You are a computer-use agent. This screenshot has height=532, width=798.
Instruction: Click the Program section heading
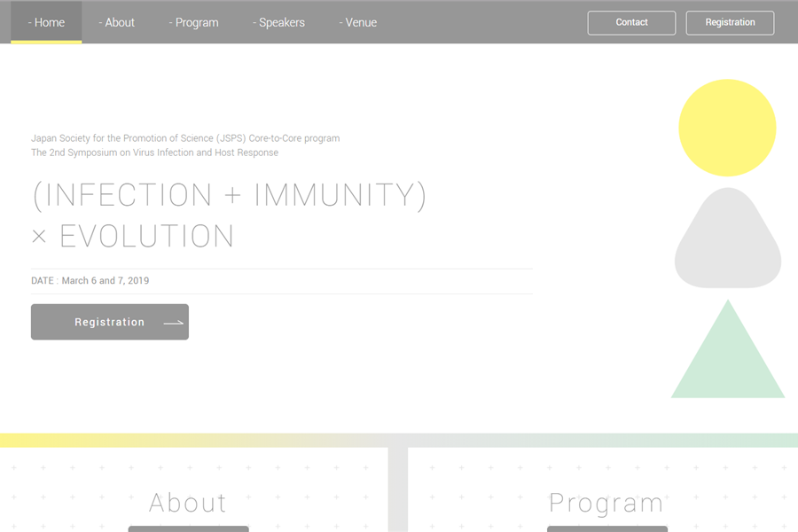tap(606, 503)
